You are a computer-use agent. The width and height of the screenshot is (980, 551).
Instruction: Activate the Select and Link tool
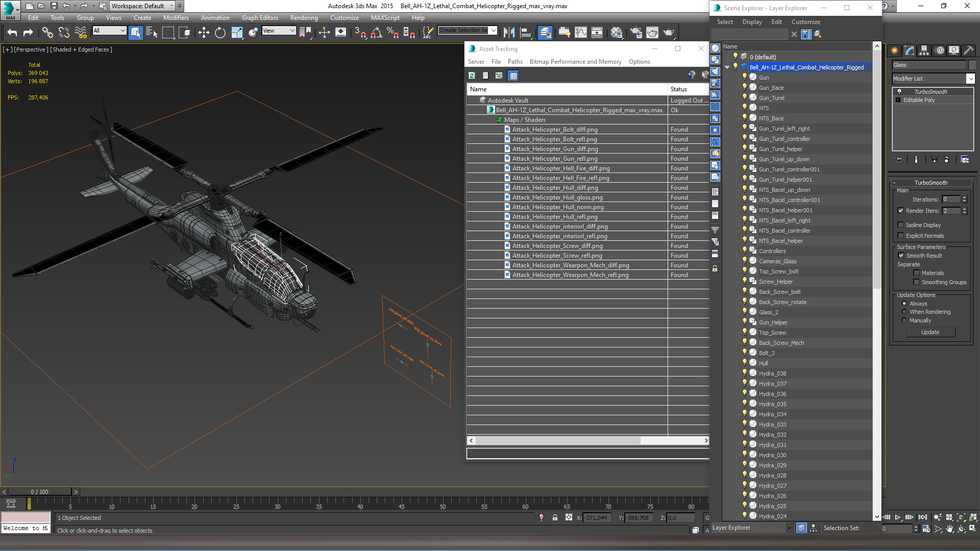(x=47, y=33)
